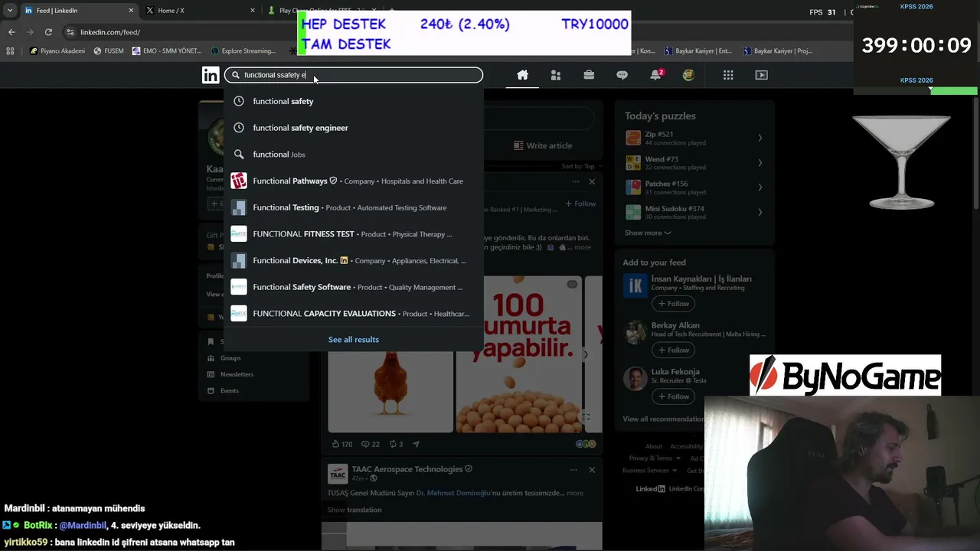Open Zip #521 puzzle chevron

pyautogui.click(x=759, y=138)
